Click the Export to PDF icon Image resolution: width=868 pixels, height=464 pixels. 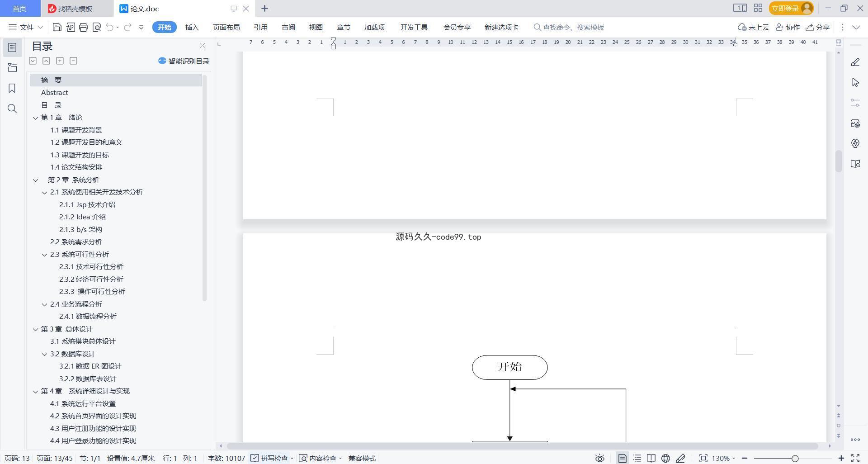[x=70, y=27]
